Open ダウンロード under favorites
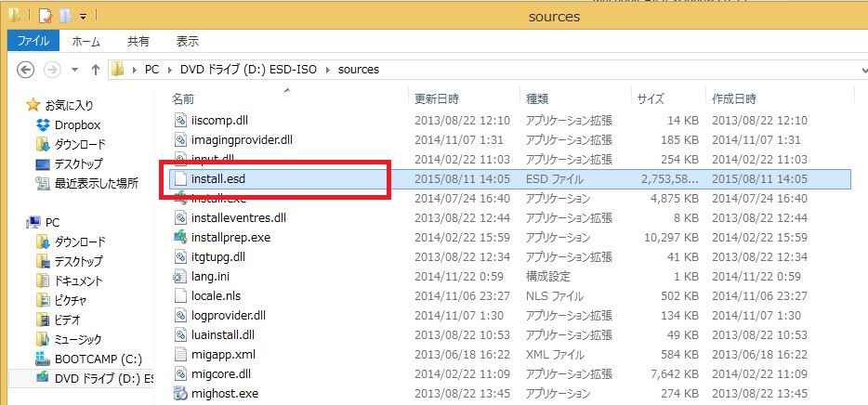 click(80, 144)
